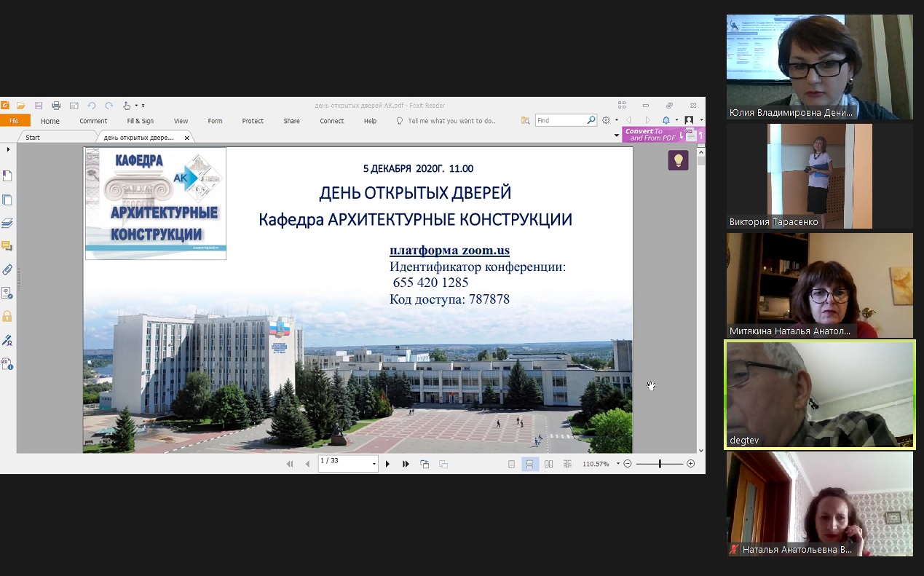Select Виктория Тарасенко video thumbnail
Image resolution: width=924 pixels, height=576 pixels.
click(819, 176)
